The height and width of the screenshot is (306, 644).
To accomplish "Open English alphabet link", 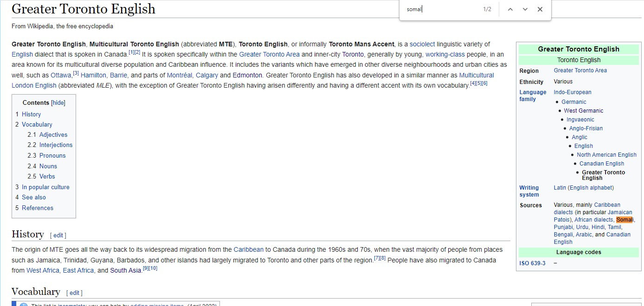I will click(x=591, y=188).
